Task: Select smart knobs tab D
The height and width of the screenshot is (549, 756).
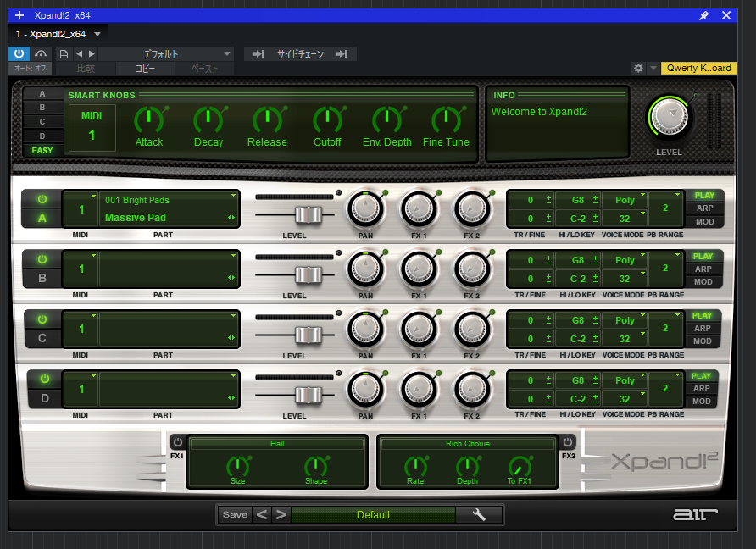Action: pyautogui.click(x=42, y=136)
